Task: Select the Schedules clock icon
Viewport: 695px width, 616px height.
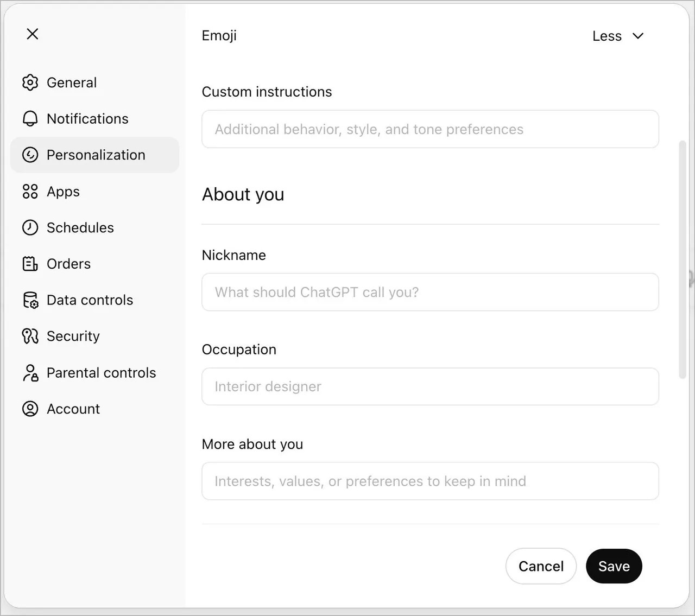Action: pos(30,227)
